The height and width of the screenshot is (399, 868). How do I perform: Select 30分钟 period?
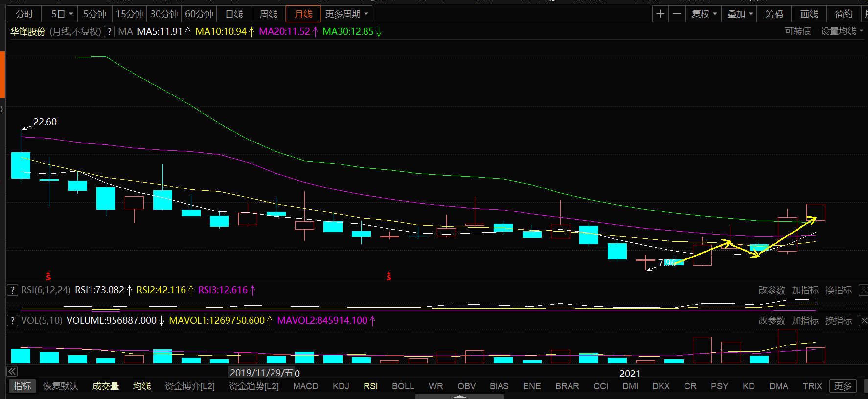click(164, 14)
